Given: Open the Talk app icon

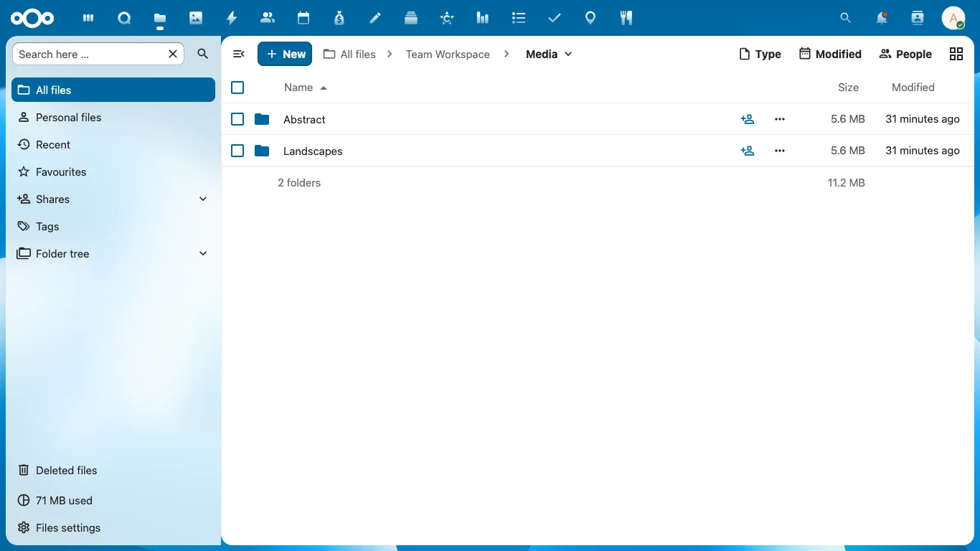Looking at the screenshot, I should tap(124, 18).
